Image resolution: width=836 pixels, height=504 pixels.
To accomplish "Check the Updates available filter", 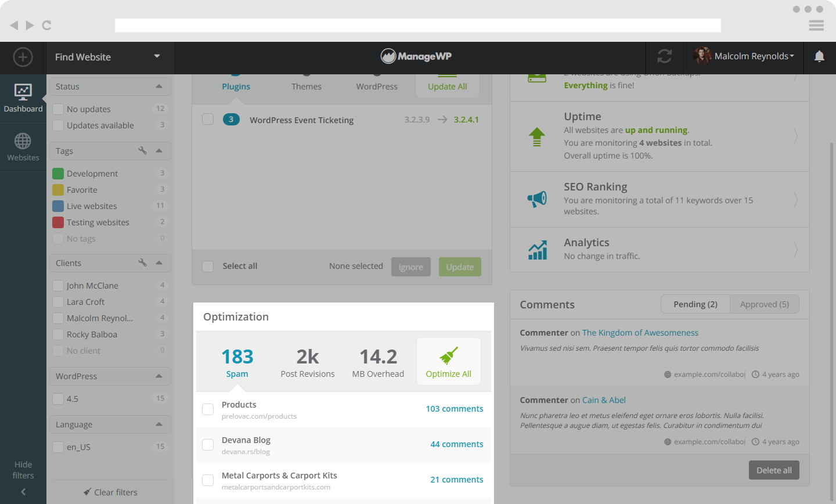I will [x=58, y=125].
